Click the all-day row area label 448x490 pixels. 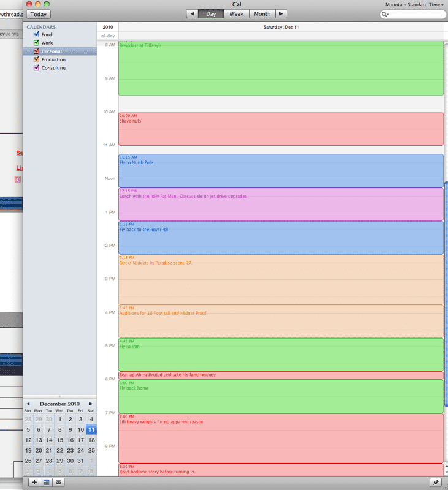point(108,36)
